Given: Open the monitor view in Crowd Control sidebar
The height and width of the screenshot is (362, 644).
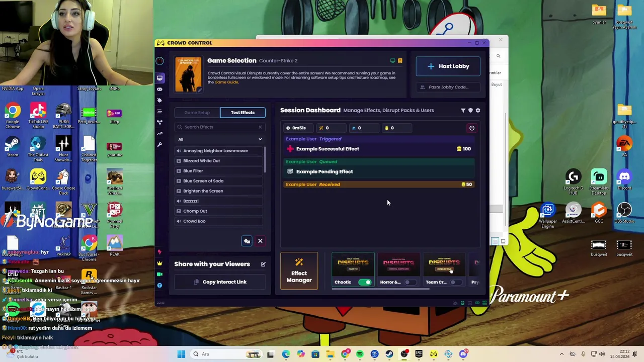Looking at the screenshot, I should point(159,78).
